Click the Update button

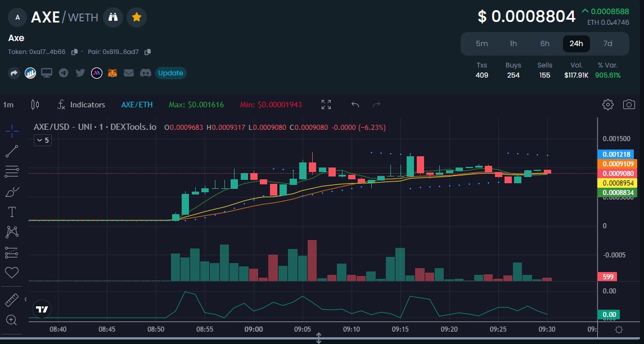[170, 73]
